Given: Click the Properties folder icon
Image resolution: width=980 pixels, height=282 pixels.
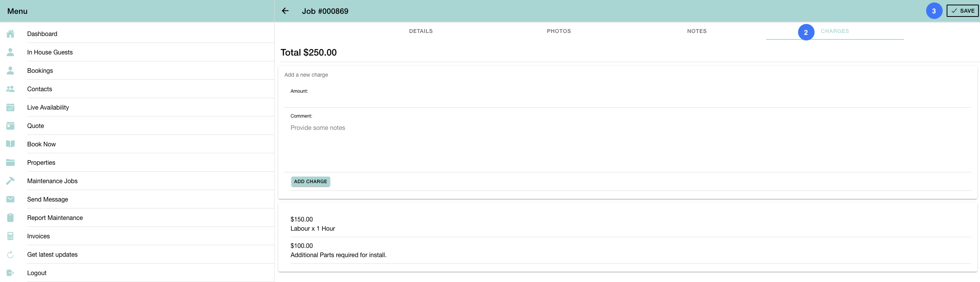Looking at the screenshot, I should (10, 162).
